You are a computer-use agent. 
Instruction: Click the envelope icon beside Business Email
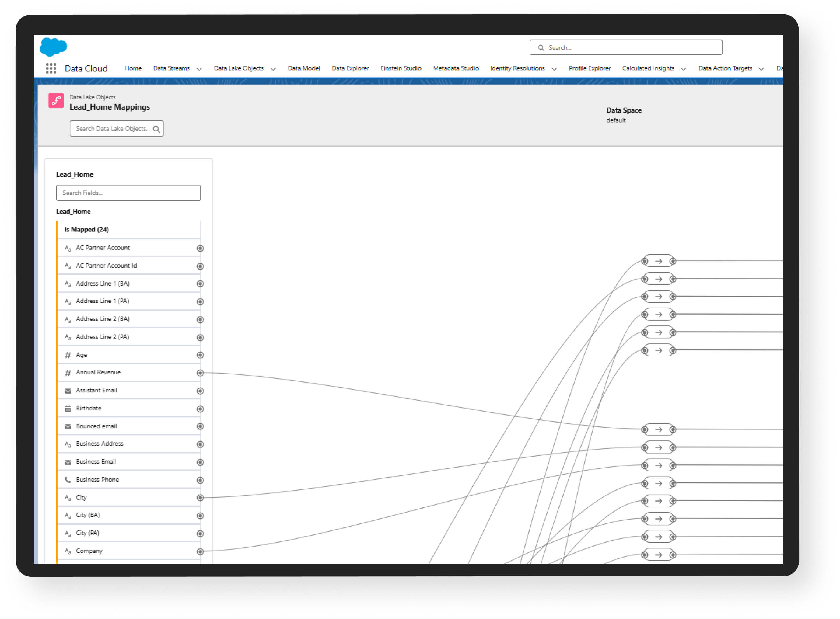pyautogui.click(x=68, y=462)
